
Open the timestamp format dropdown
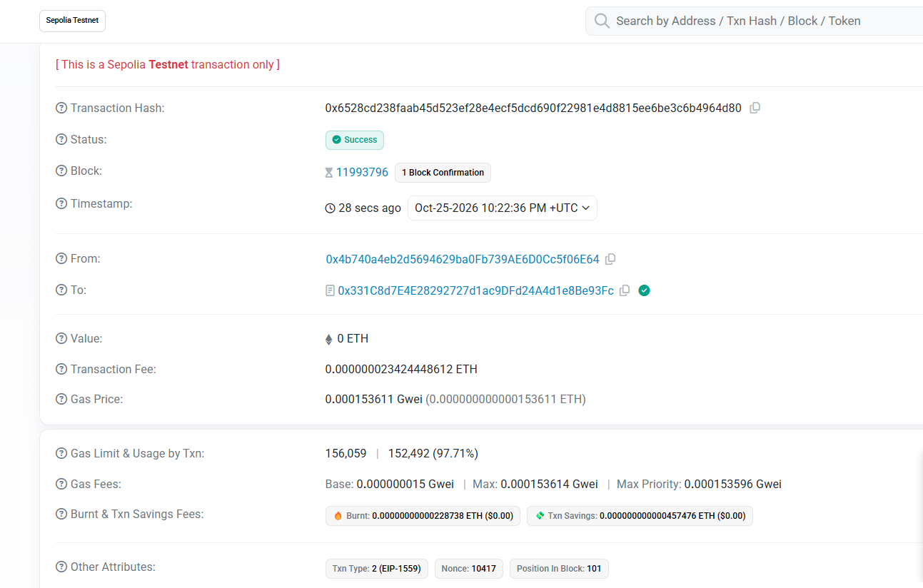[502, 208]
